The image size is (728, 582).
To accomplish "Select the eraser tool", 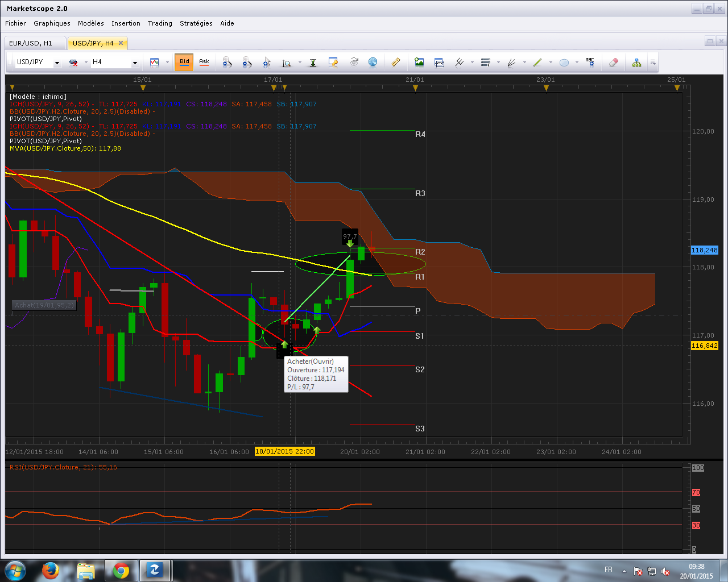I will point(613,62).
